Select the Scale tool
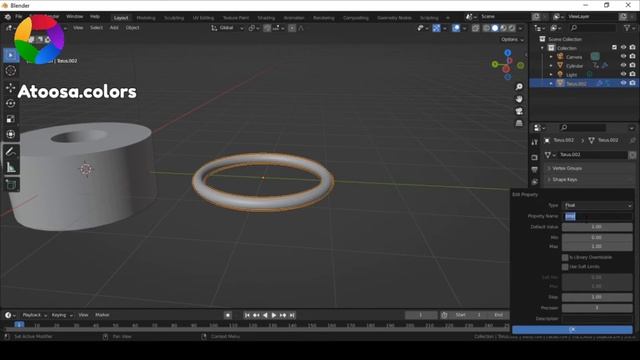Viewport: 640px width, 360px height. click(x=11, y=119)
